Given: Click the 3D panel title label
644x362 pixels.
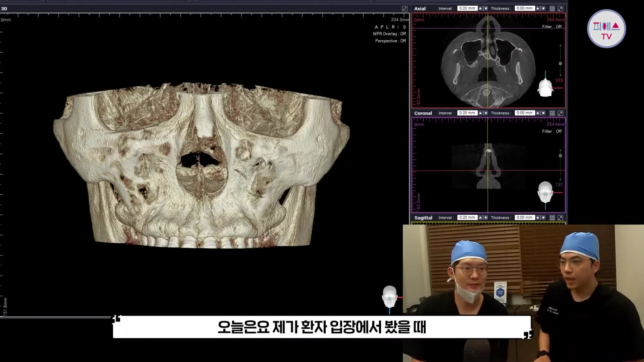Looking at the screenshot, I should pyautogui.click(x=4, y=9).
